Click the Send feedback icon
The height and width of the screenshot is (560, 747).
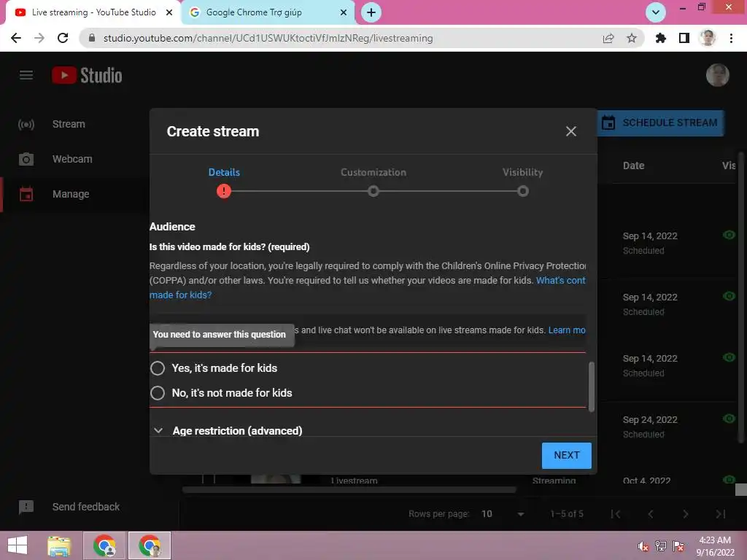pyautogui.click(x=26, y=507)
